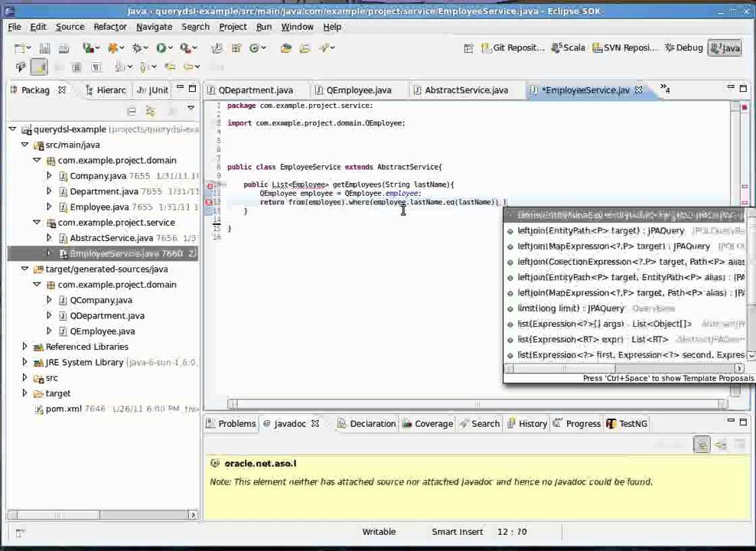Open the Coverage view tab
756x551 pixels.
(x=428, y=424)
